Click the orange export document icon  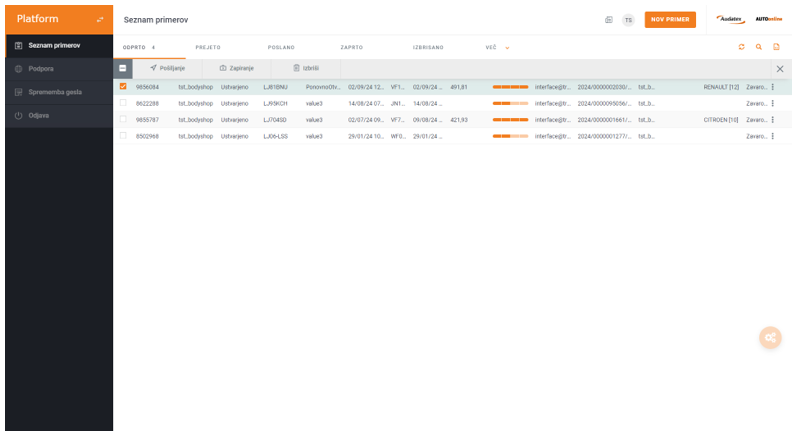click(x=775, y=47)
